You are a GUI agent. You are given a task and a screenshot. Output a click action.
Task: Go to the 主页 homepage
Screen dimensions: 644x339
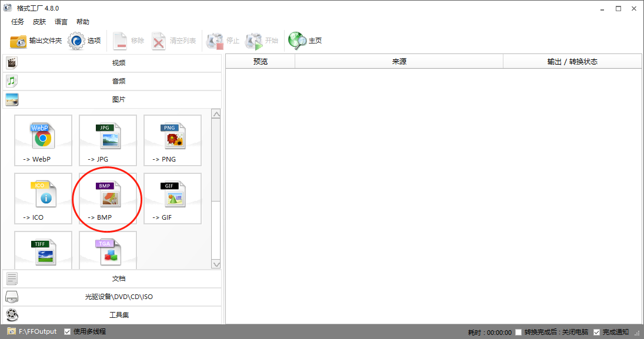305,41
